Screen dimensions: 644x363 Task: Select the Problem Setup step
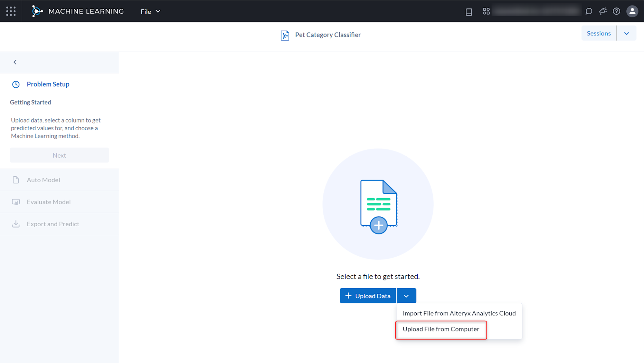coord(48,84)
